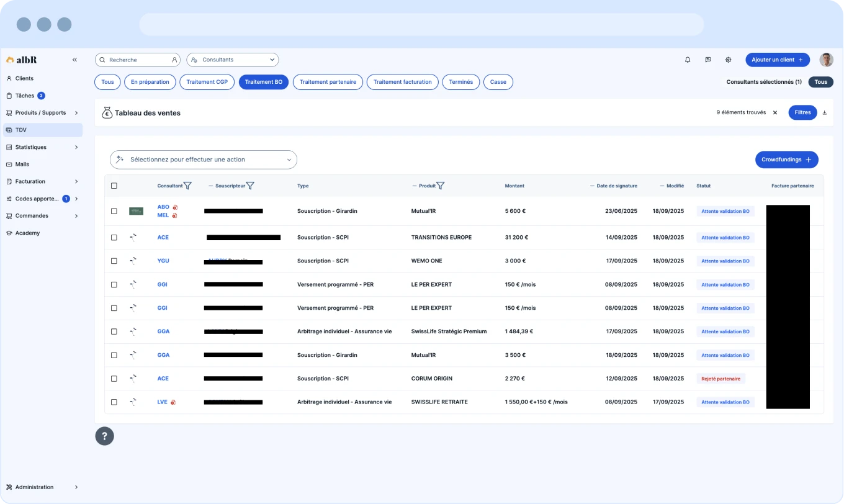Screen dimensions: 844x504
Task: Open the settings gear icon
Action: [729, 60]
